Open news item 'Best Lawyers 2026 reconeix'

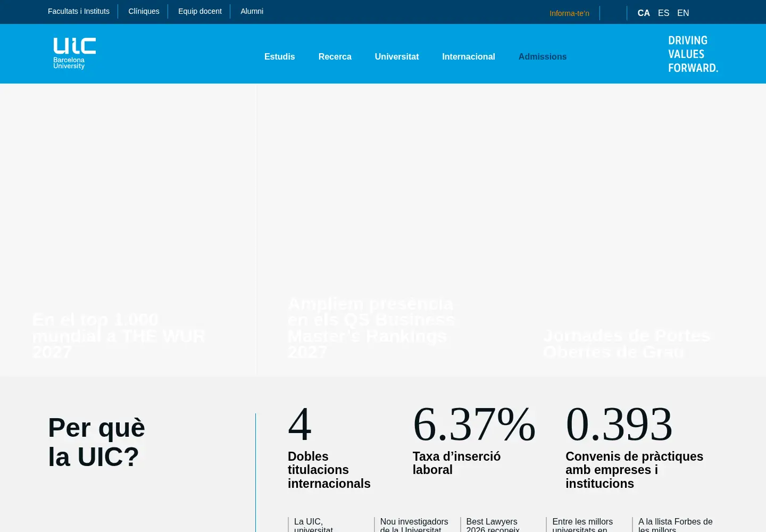point(493,525)
